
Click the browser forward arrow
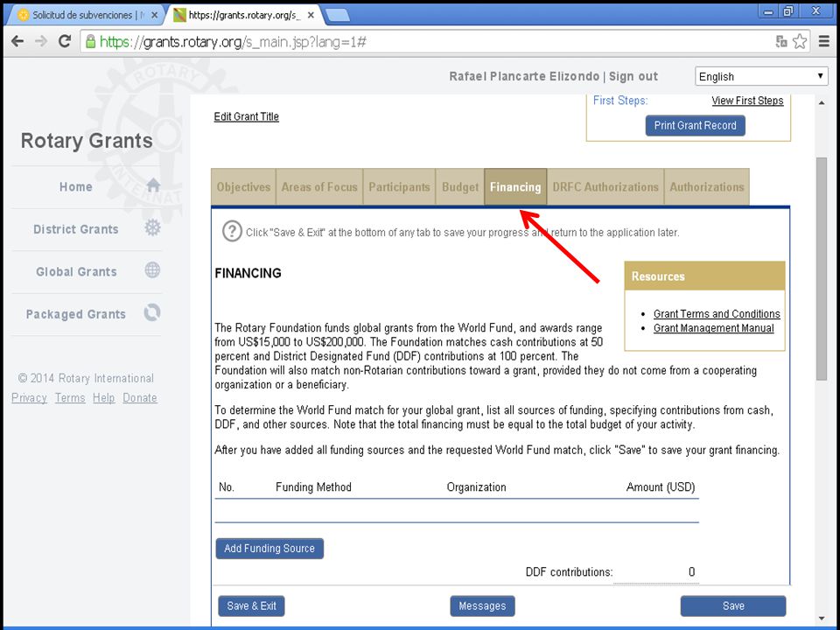(x=41, y=41)
